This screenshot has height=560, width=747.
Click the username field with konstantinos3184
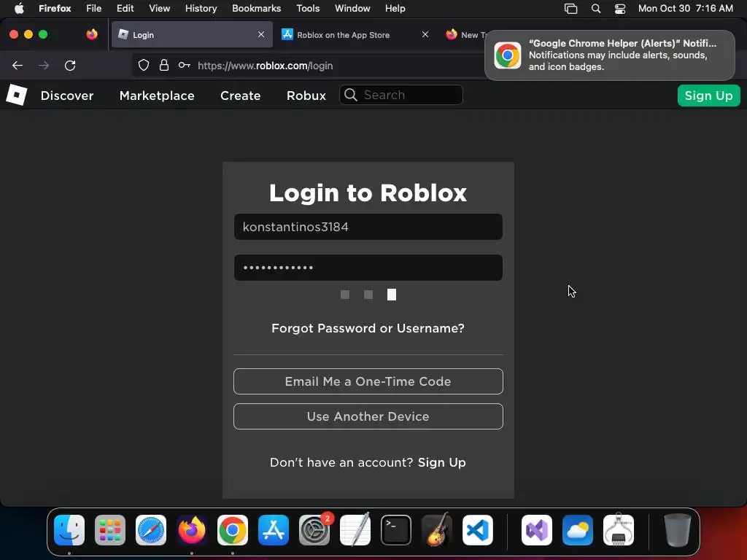[368, 227]
